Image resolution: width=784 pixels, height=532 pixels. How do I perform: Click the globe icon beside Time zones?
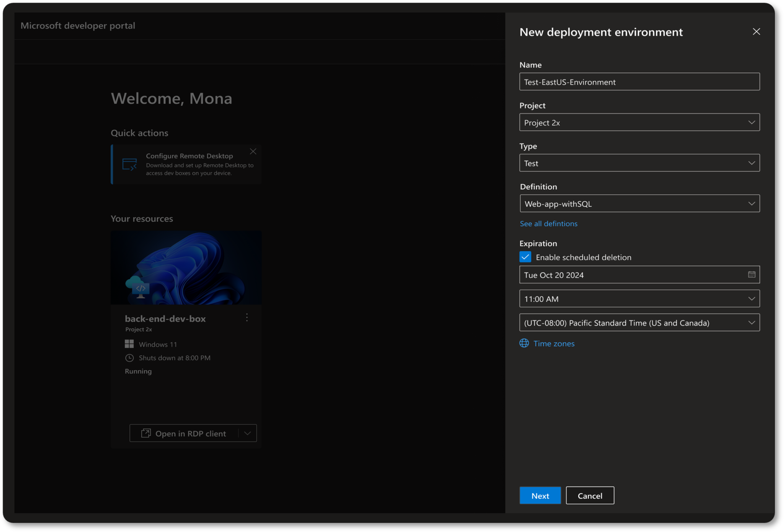524,343
